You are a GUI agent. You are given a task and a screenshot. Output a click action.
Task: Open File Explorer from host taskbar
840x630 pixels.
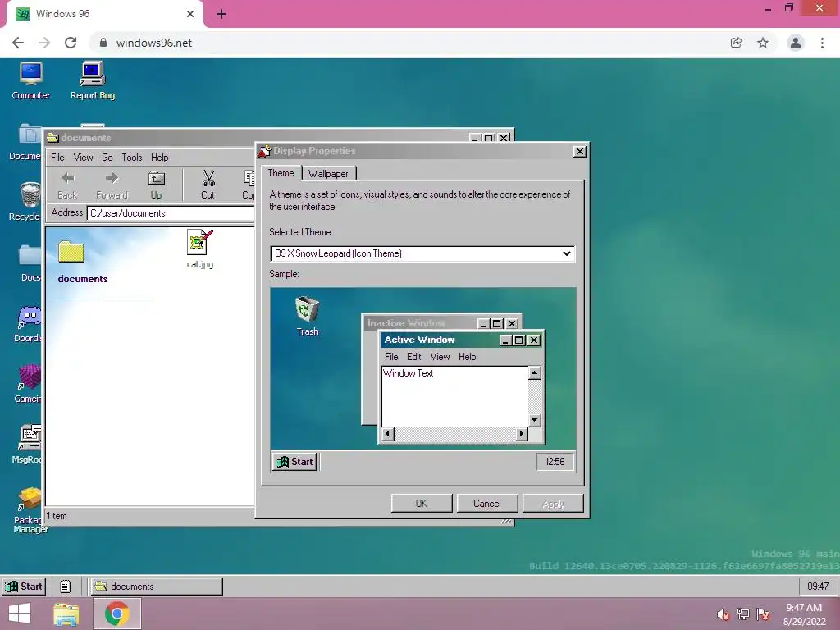click(66, 614)
